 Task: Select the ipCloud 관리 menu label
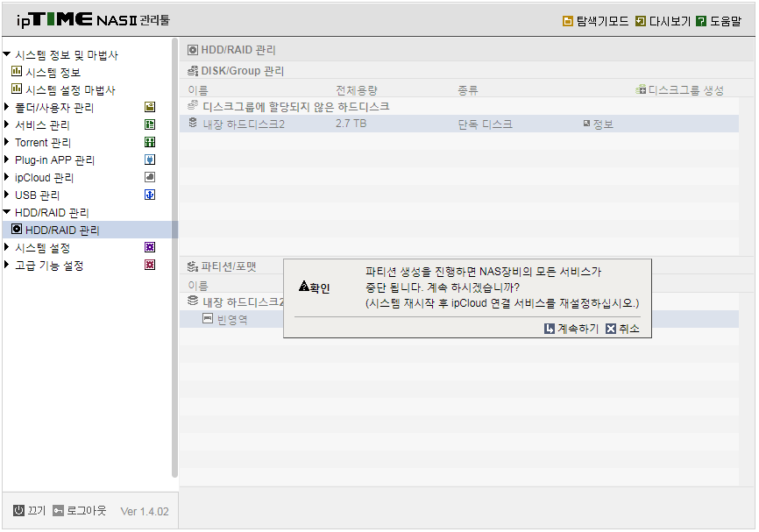pyautogui.click(x=44, y=178)
